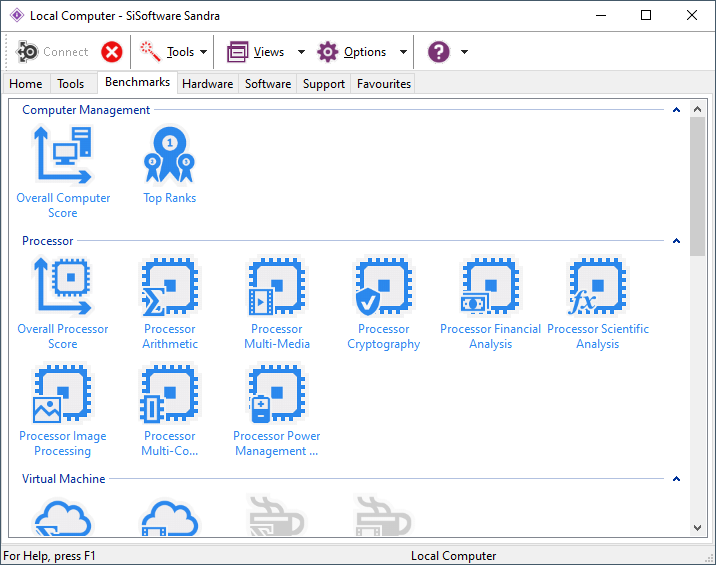The width and height of the screenshot is (716, 565).
Task: Select the Benchmarks tab
Action: pos(137,82)
